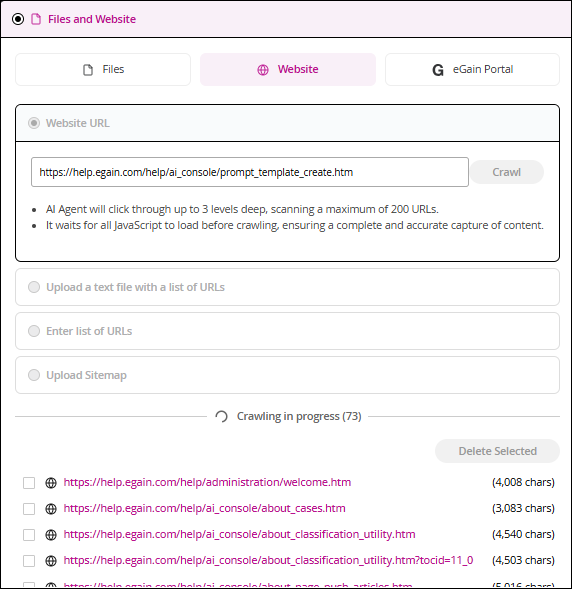This screenshot has height=589, width=572.
Task: Click the Files and Website heading text
Action: (x=92, y=19)
